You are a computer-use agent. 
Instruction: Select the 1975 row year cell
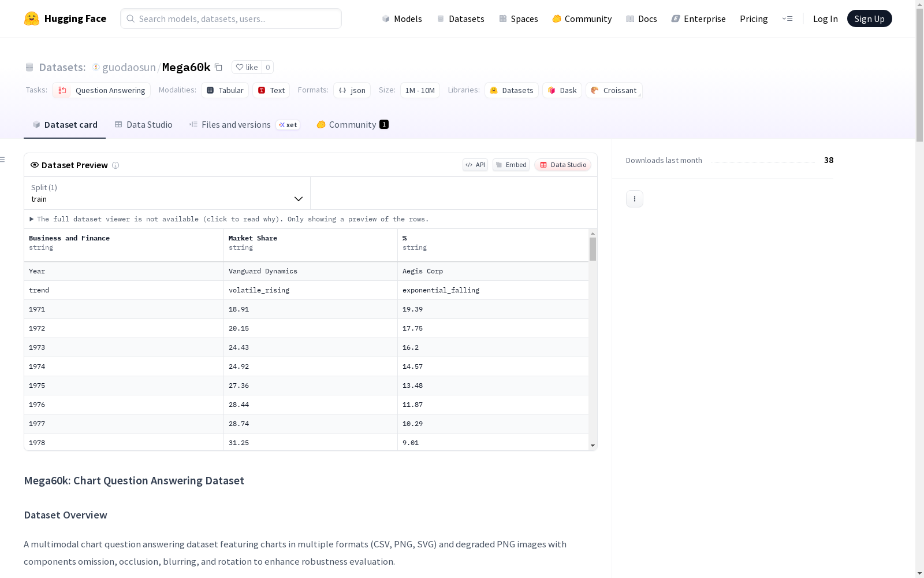pos(124,386)
